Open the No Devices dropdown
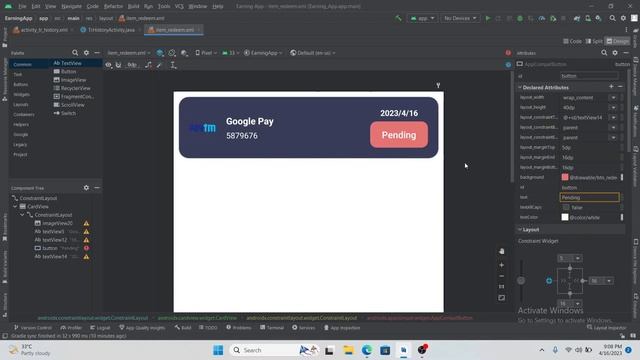The image size is (640, 360). click(x=460, y=18)
